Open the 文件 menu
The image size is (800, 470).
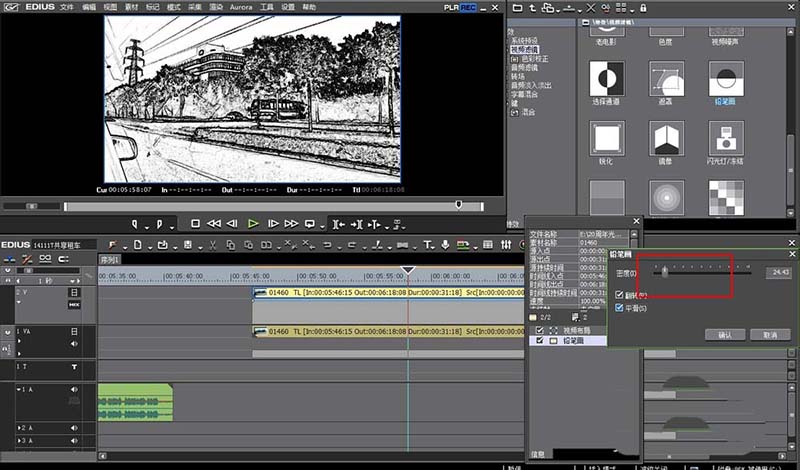[66, 7]
